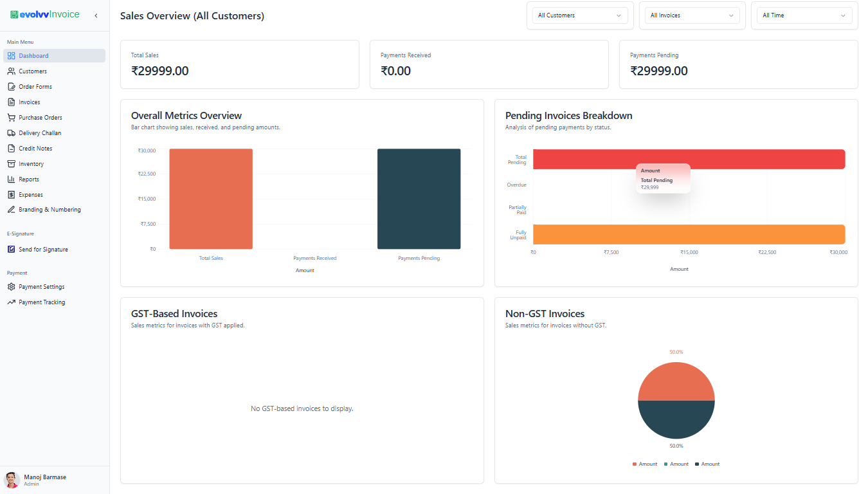Click the evolvvInvoice logo
Screen dimensions: 868x494
click(45, 15)
